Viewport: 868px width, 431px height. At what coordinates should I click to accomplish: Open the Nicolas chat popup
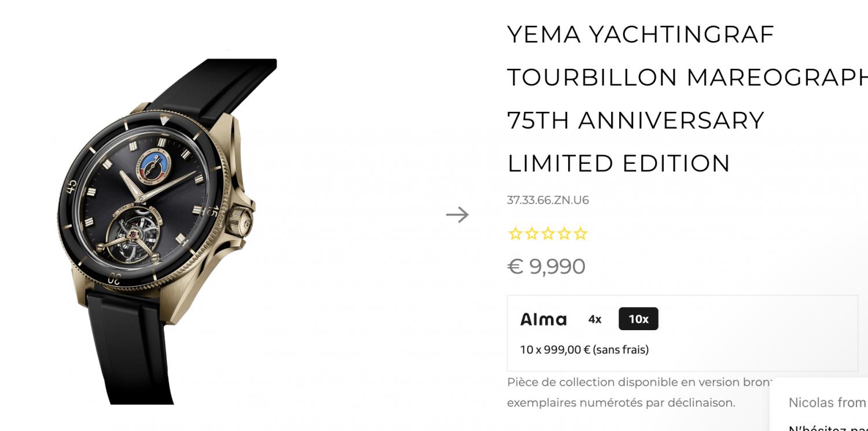pos(826,403)
